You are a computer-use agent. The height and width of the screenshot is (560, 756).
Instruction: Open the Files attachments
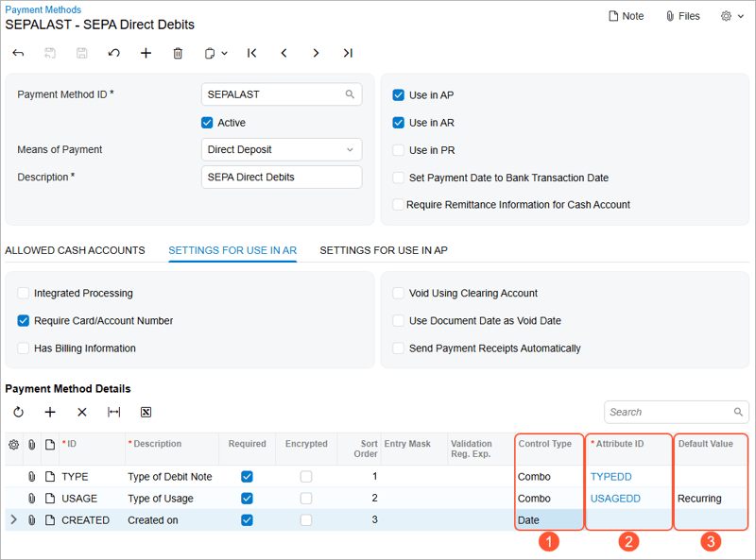pos(682,16)
